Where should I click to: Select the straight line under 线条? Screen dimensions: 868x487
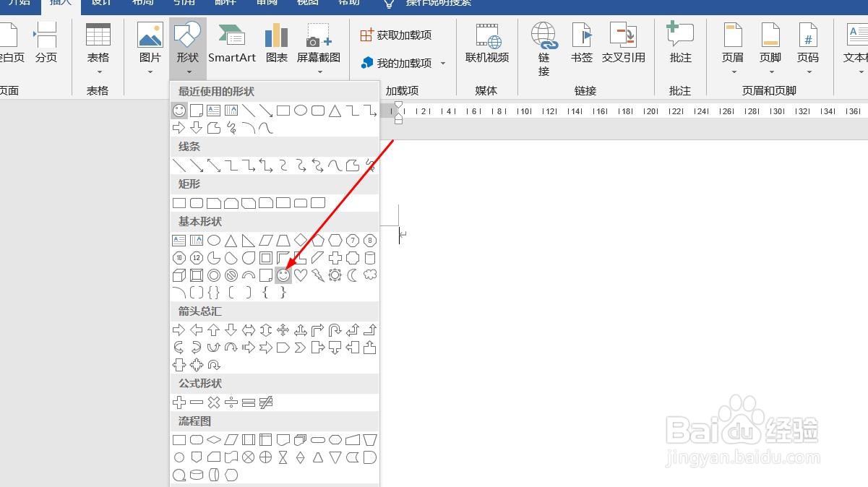179,165
